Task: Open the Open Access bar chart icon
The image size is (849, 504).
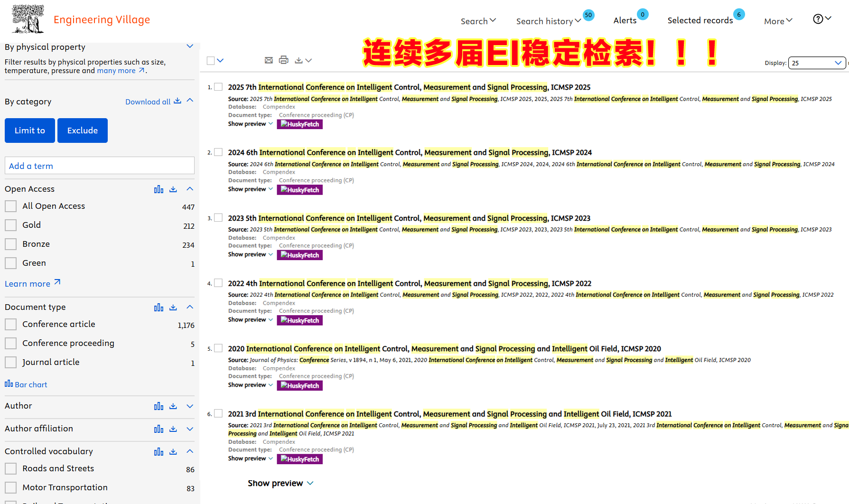Action: tap(159, 189)
